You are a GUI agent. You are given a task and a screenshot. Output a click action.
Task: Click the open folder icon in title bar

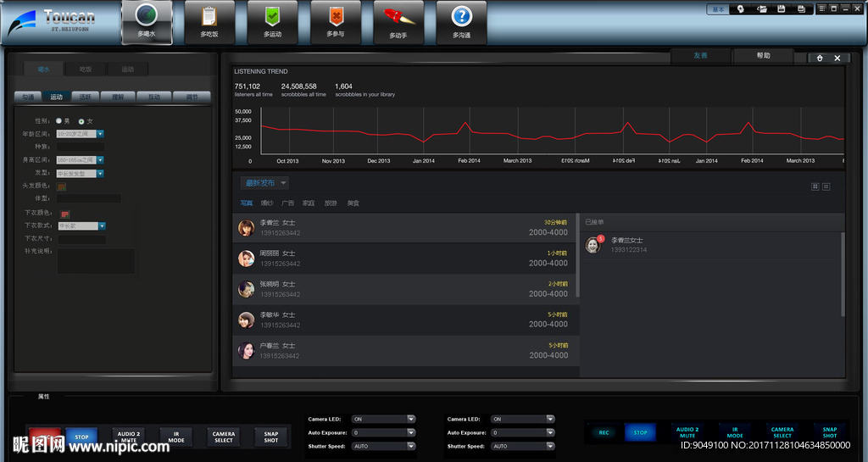(x=762, y=8)
